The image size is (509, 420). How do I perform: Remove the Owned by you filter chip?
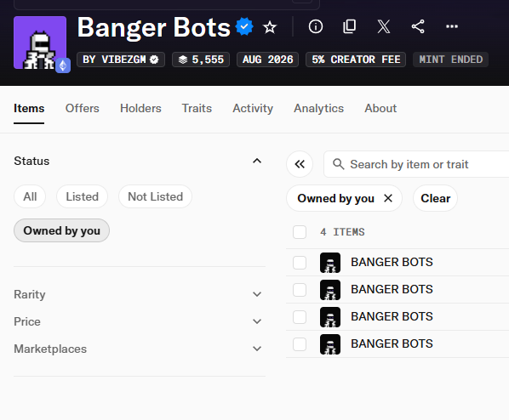coord(388,198)
